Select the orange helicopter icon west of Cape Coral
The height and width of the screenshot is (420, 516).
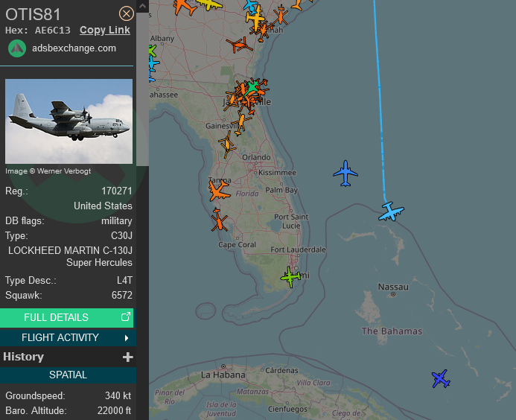[219, 220]
